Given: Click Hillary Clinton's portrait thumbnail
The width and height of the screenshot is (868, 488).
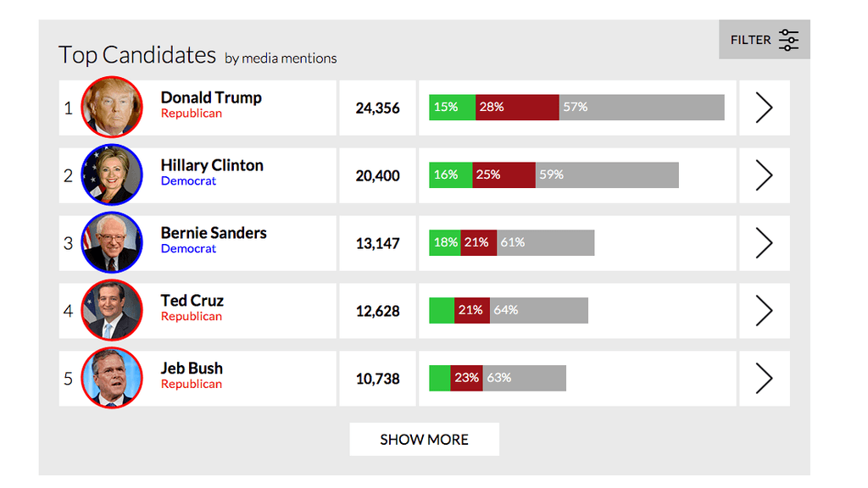Looking at the screenshot, I should 112,175.
